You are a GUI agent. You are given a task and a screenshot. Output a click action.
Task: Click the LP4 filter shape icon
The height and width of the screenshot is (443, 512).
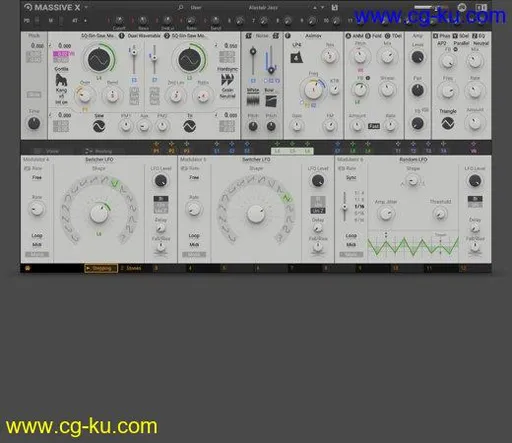296,57
